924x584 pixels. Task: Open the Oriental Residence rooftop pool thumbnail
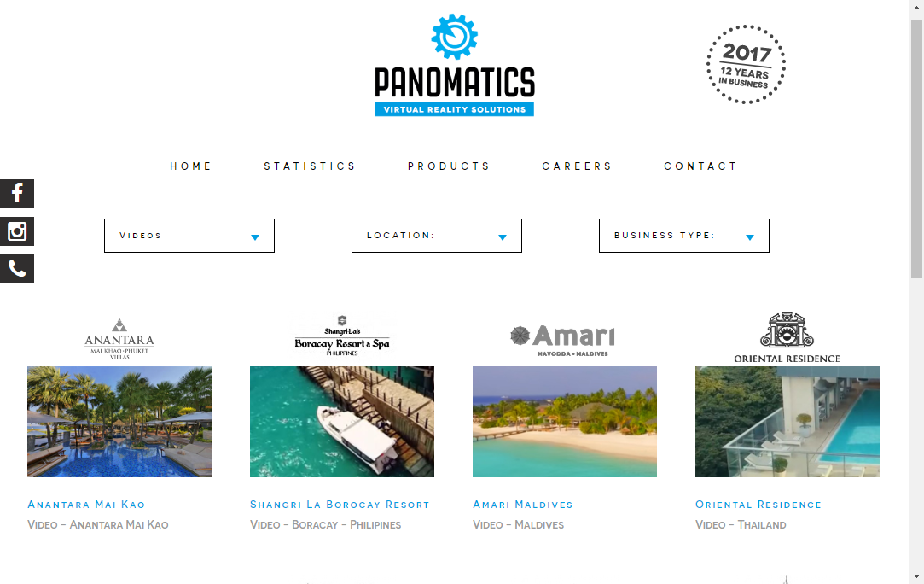787,422
